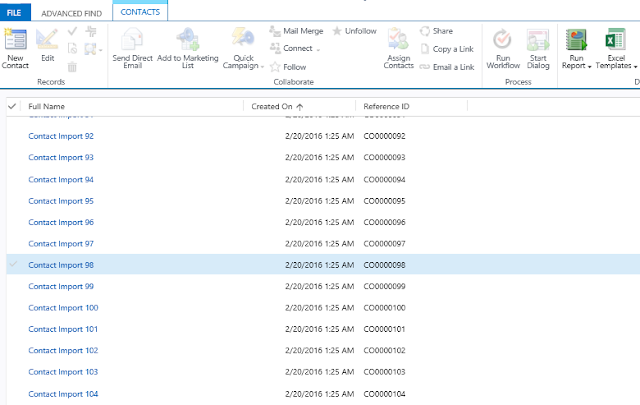Open the FILE tab
This screenshot has height=405, width=640.
point(15,13)
